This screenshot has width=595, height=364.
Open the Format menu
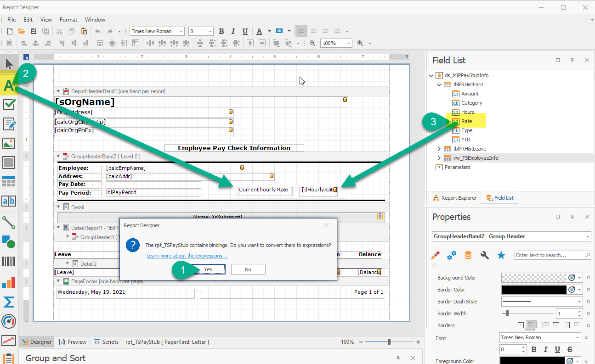[68, 20]
